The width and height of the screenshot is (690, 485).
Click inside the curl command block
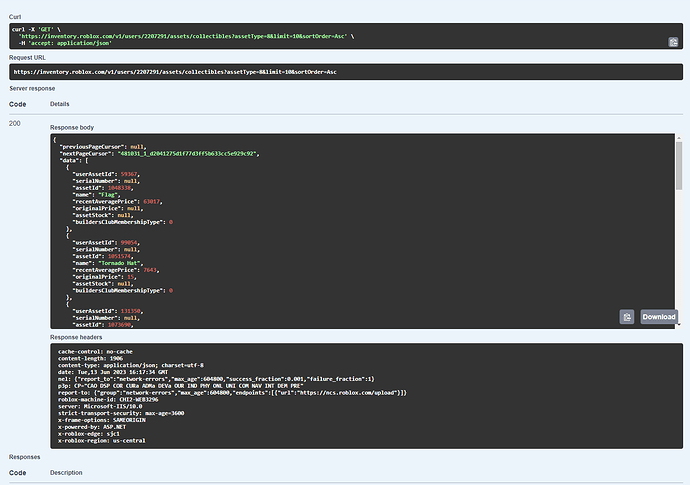(x=300, y=36)
